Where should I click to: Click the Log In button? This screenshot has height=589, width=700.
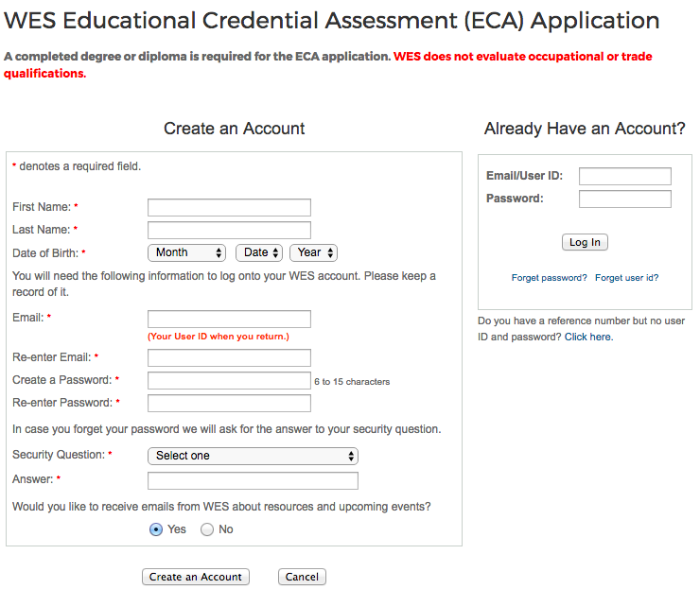(x=585, y=242)
